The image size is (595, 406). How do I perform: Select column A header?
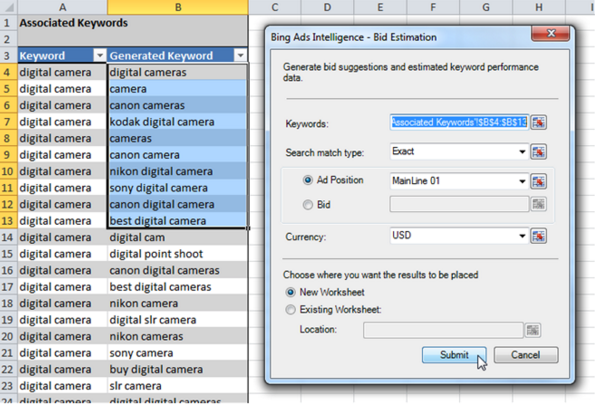(62, 7)
